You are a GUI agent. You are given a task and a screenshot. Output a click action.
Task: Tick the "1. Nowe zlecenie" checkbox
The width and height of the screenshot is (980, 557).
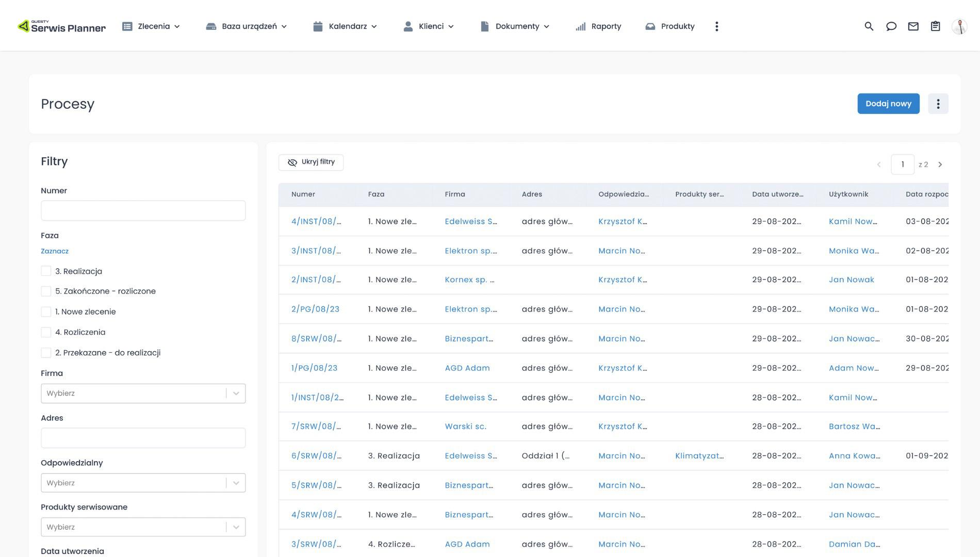coord(46,312)
